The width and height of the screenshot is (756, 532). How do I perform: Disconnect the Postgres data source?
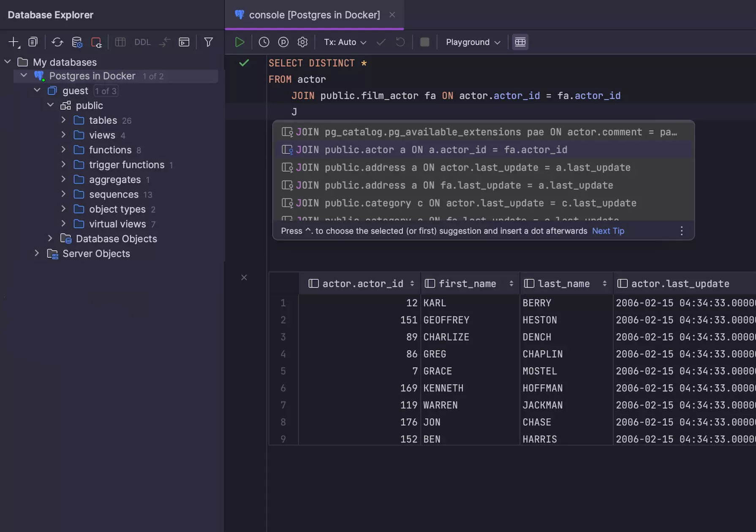coord(96,42)
